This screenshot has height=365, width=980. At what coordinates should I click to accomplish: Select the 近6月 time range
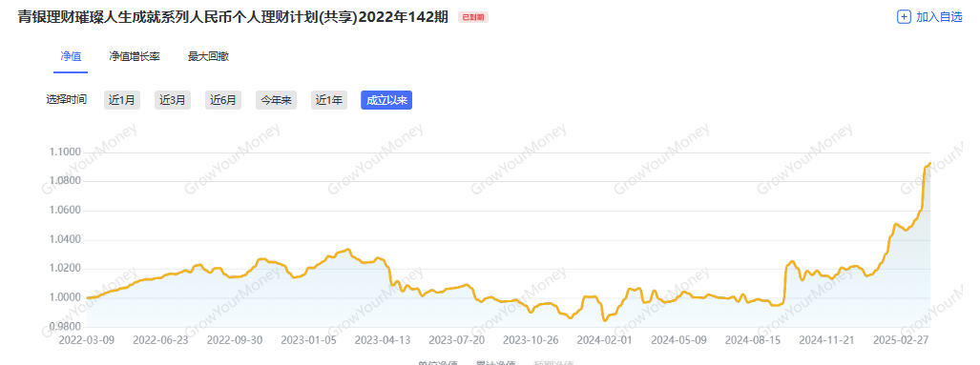pos(223,100)
